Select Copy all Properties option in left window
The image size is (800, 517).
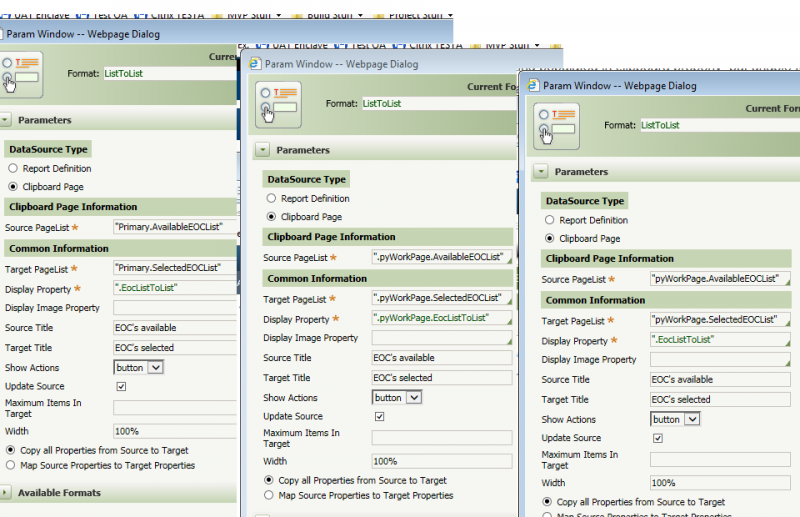click(11, 450)
